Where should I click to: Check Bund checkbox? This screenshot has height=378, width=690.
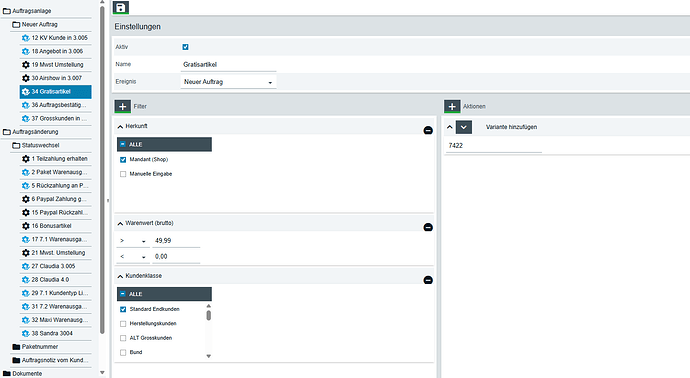tap(123, 352)
